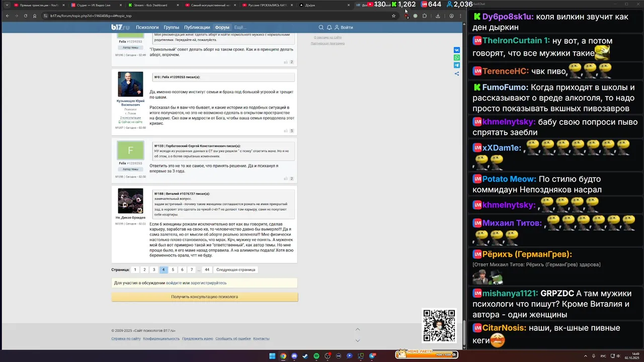This screenshot has height=362, width=644.
Task: Switch keyboard language РУС indicator
Action: [x=603, y=356]
